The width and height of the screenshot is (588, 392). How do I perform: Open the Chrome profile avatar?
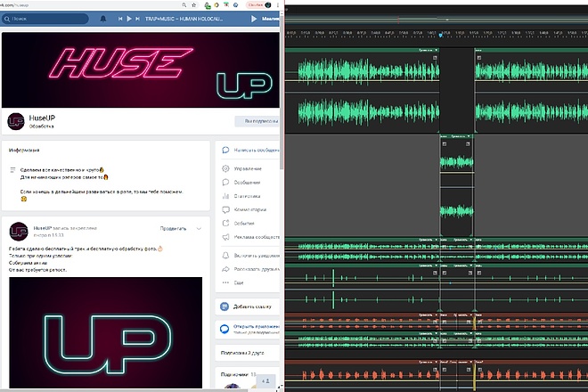click(x=268, y=4)
